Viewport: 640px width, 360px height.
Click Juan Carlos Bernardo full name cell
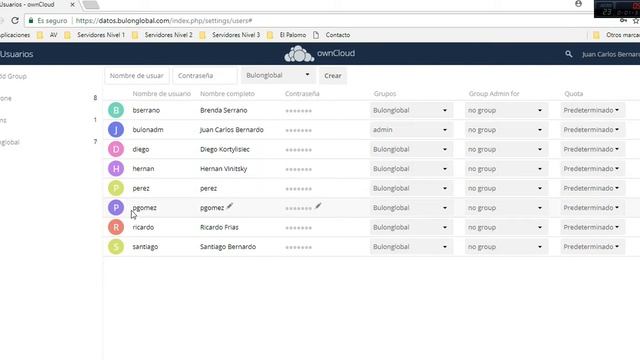(x=232, y=130)
